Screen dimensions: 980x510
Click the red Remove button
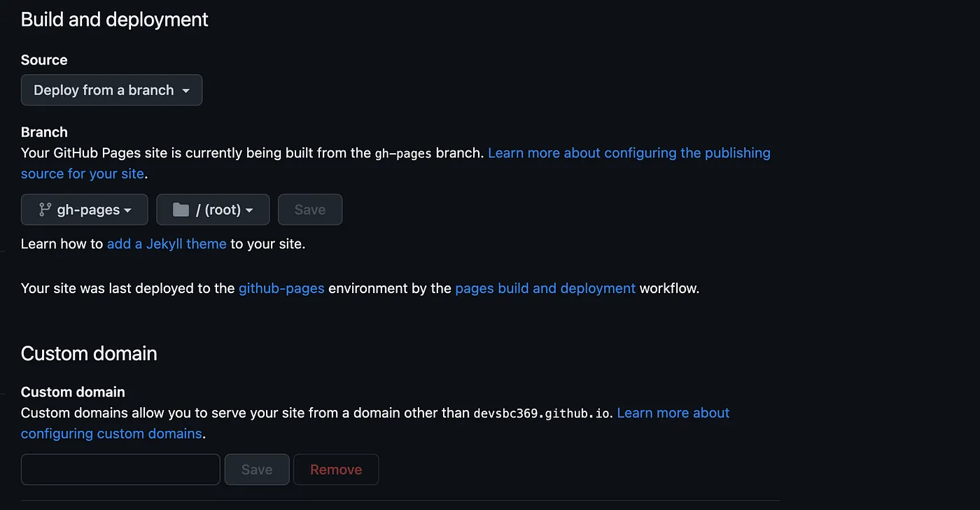336,469
